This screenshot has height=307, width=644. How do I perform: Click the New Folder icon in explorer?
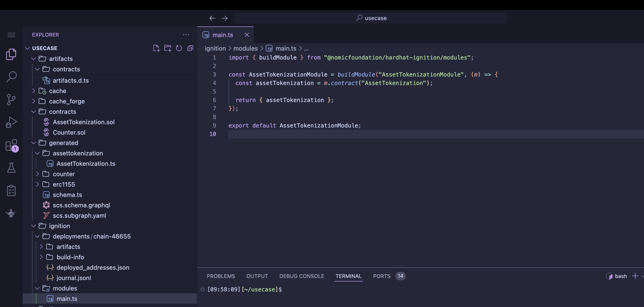pyautogui.click(x=168, y=48)
